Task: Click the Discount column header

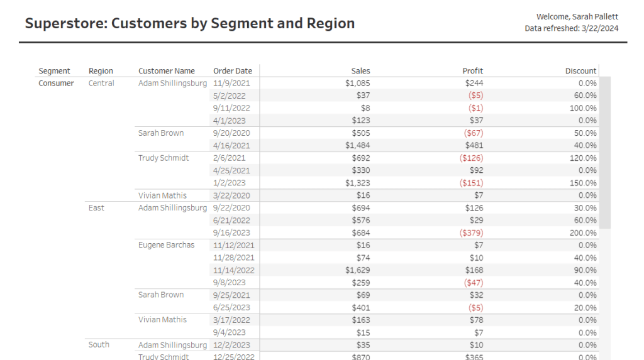Action: [x=580, y=71]
